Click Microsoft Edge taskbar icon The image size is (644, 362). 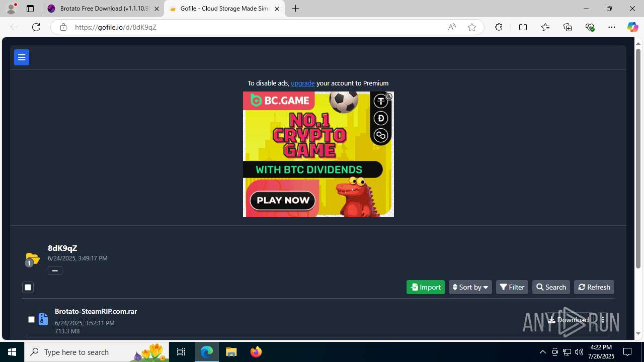click(x=207, y=352)
